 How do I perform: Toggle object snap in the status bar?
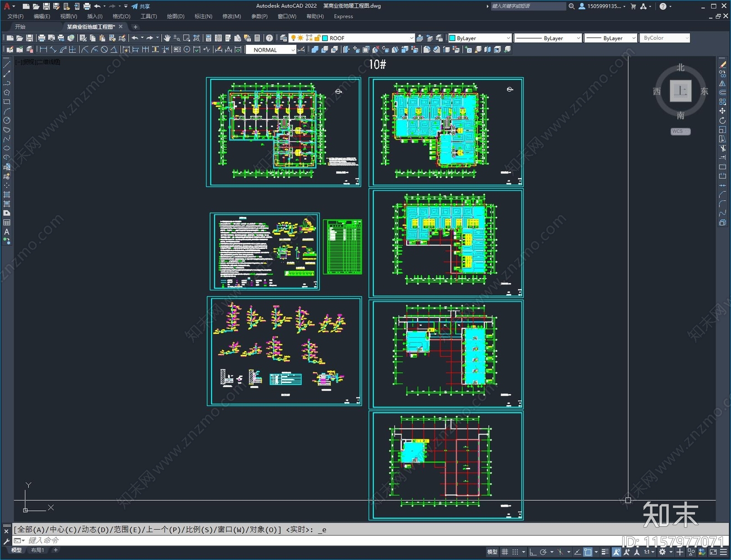tap(588, 552)
